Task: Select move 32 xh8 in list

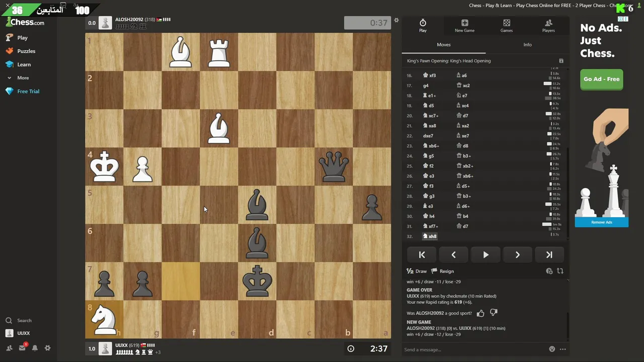Action: [x=430, y=236]
